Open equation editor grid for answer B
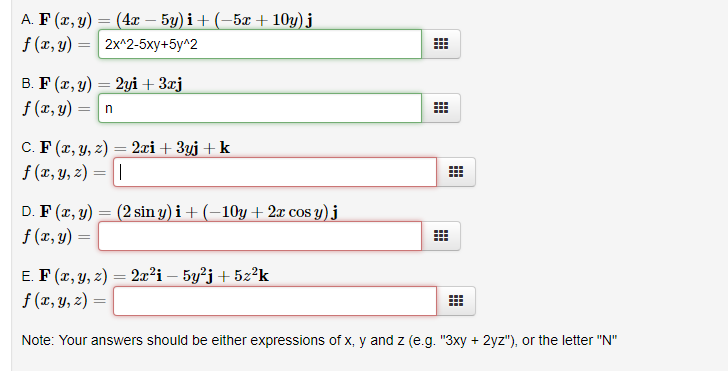The image size is (728, 371). [441, 108]
